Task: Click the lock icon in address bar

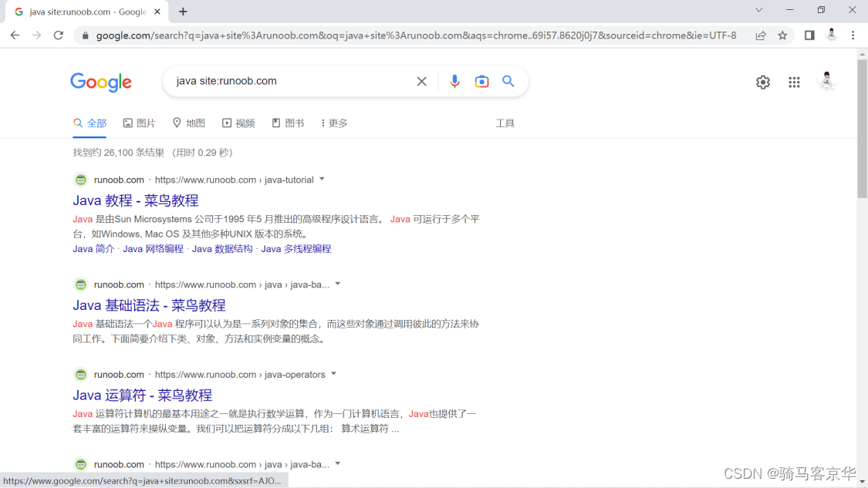Action: click(85, 35)
